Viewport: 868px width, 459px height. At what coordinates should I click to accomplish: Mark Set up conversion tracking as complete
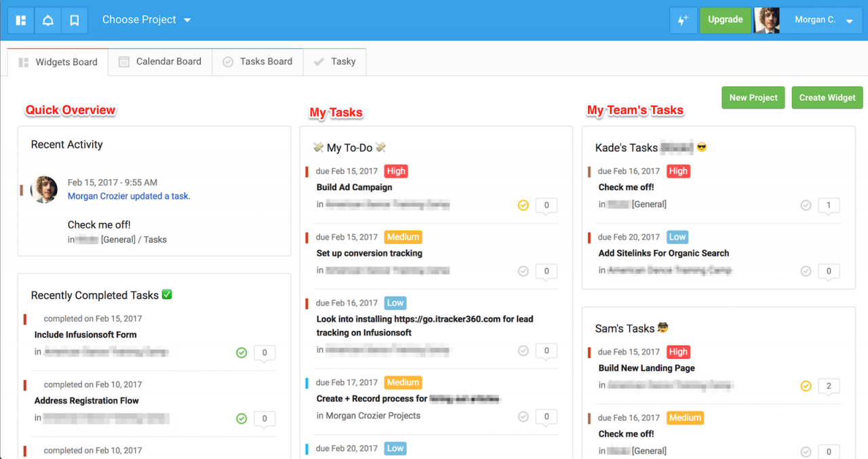523,271
